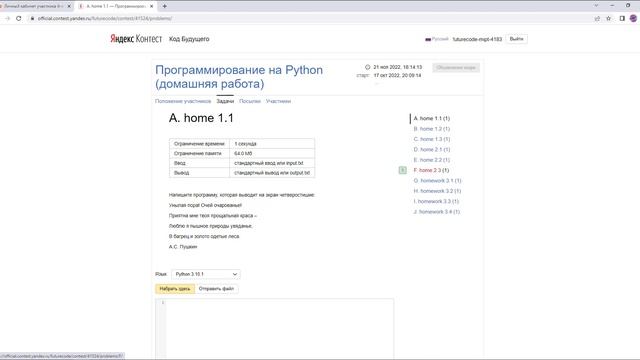This screenshot has height=360, width=640.
Task: Reload the page with the browser refresh icon
Action: 19,18
